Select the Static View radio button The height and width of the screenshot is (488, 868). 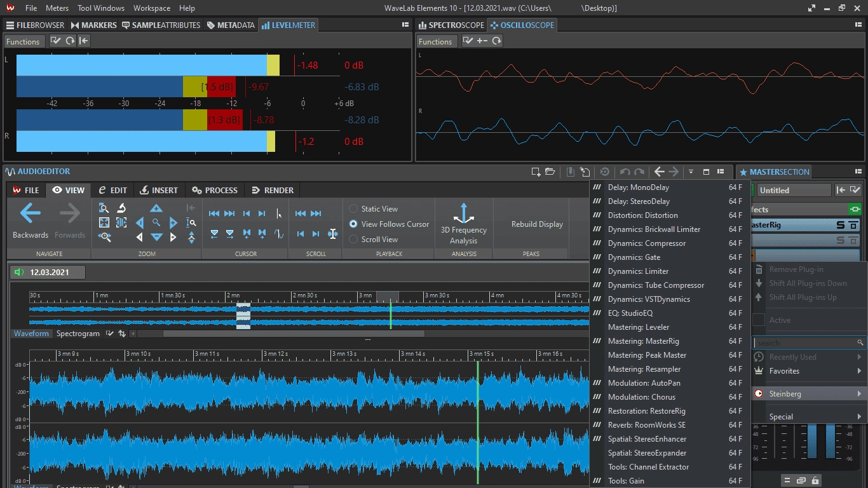click(353, 208)
